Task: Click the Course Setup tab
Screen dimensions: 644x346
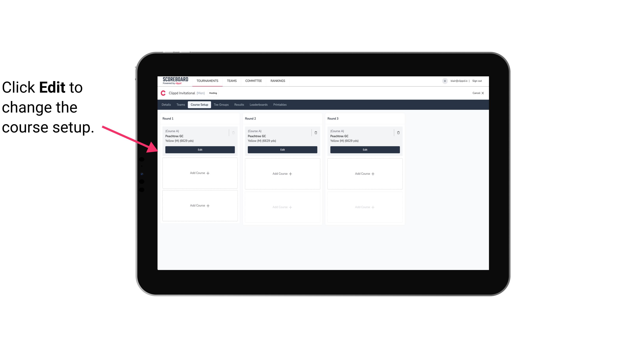Action: [x=199, y=104]
